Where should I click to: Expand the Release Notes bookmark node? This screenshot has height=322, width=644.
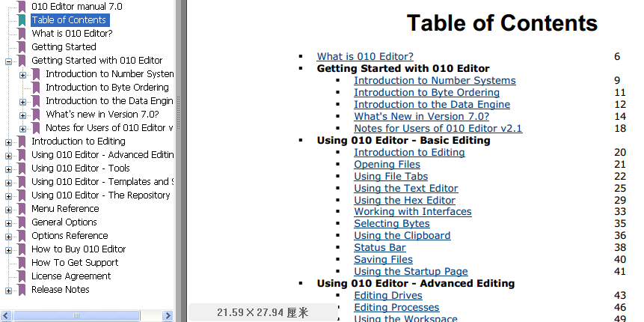click(x=8, y=291)
